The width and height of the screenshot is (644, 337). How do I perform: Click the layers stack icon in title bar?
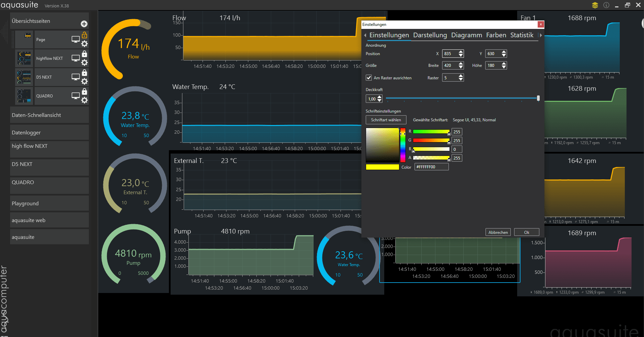coord(595,5)
